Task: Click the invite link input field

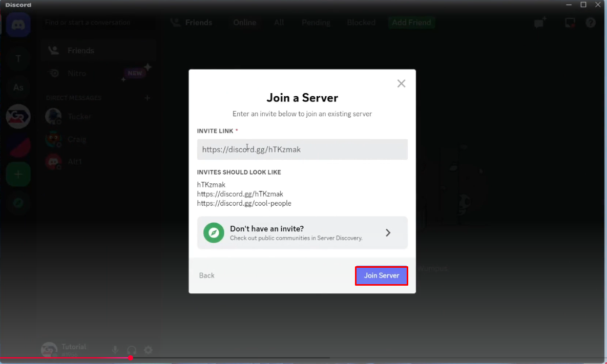Action: coord(302,149)
